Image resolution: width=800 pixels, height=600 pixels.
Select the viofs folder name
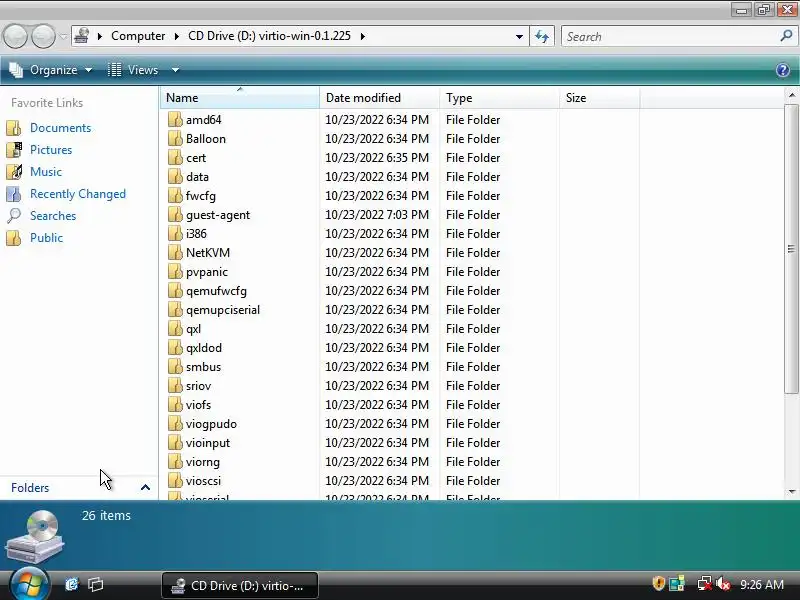click(x=198, y=405)
